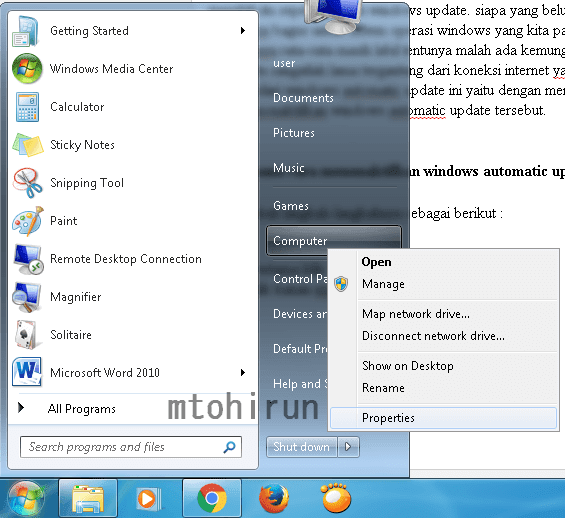Select Manage in the context menu
This screenshot has width=565, height=518.
tap(443, 284)
